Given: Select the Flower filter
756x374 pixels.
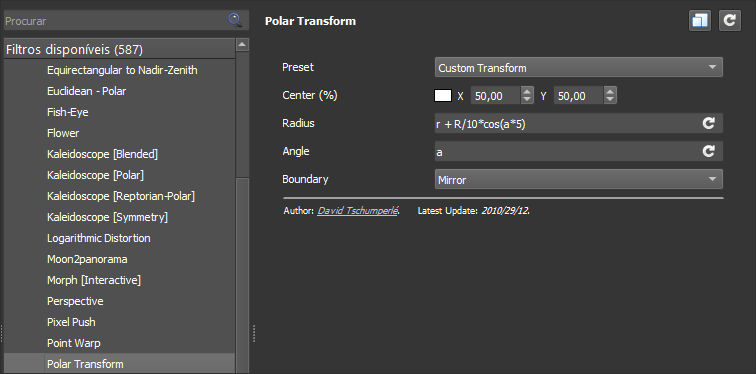Looking at the screenshot, I should click(63, 133).
